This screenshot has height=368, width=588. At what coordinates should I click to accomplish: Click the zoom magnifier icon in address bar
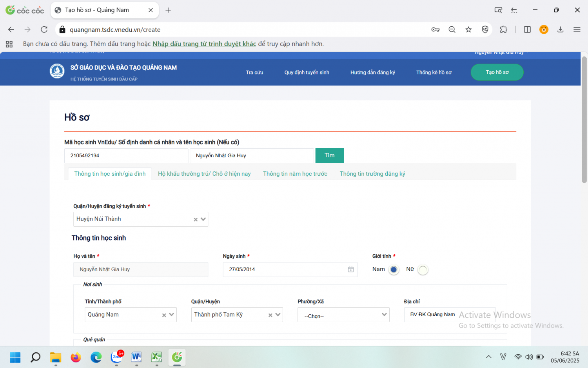pyautogui.click(x=452, y=29)
